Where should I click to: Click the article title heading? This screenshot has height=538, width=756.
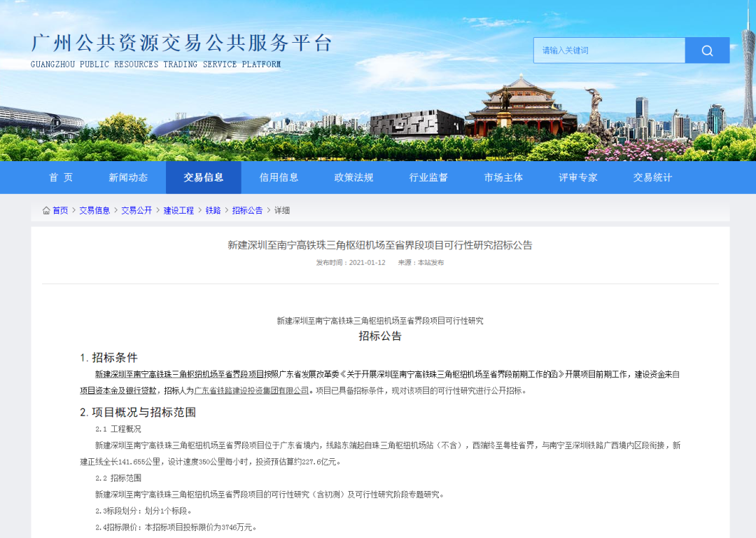(380, 245)
